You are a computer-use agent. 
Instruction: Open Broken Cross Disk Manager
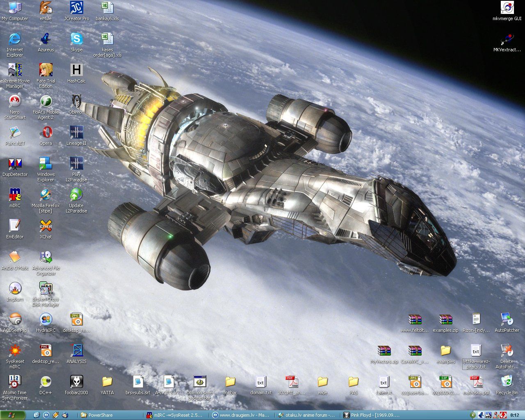(x=46, y=294)
